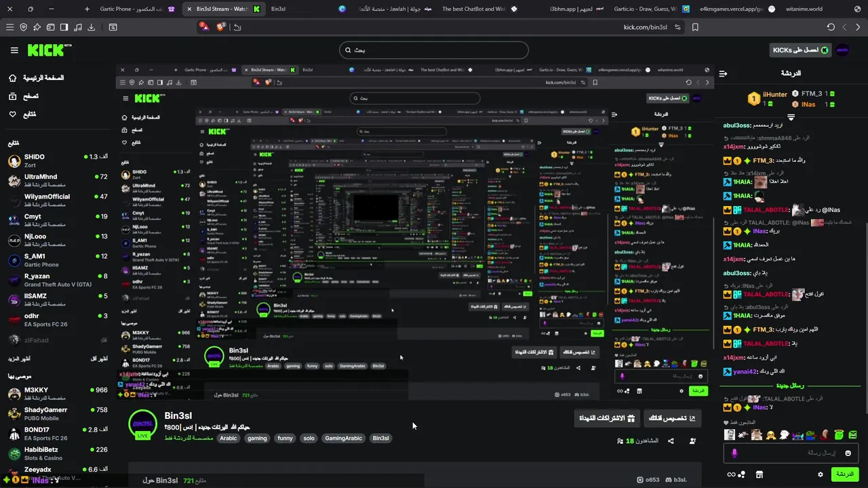Screen dimensions: 868x488
Task: Open the Discord b3sl. link
Action: [676, 480]
